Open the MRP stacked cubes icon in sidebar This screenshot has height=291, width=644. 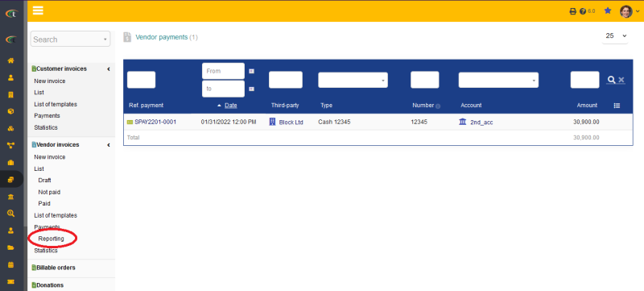[x=11, y=128]
